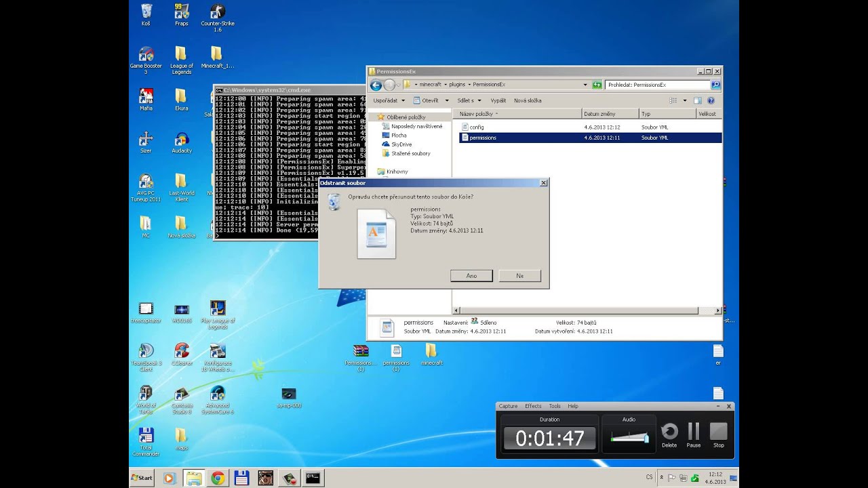868x488 pixels.
Task: Click the YML file preview thumbnail in the delete dialog
Action: 376,234
